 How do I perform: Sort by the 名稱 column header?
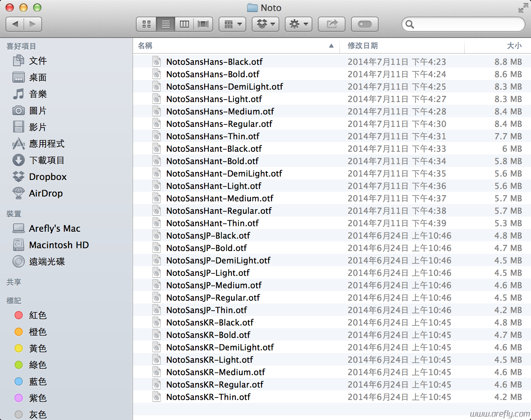click(x=236, y=46)
